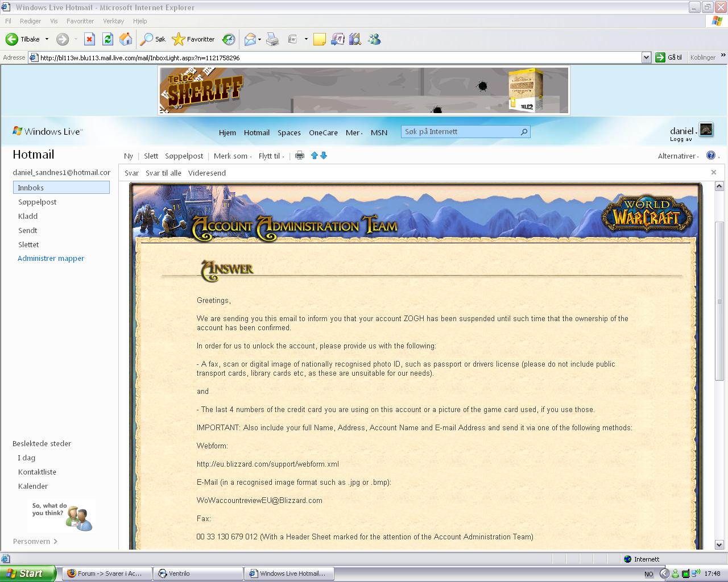Click Svar til alle
Screen dimensions: 728x582
[x=163, y=173]
